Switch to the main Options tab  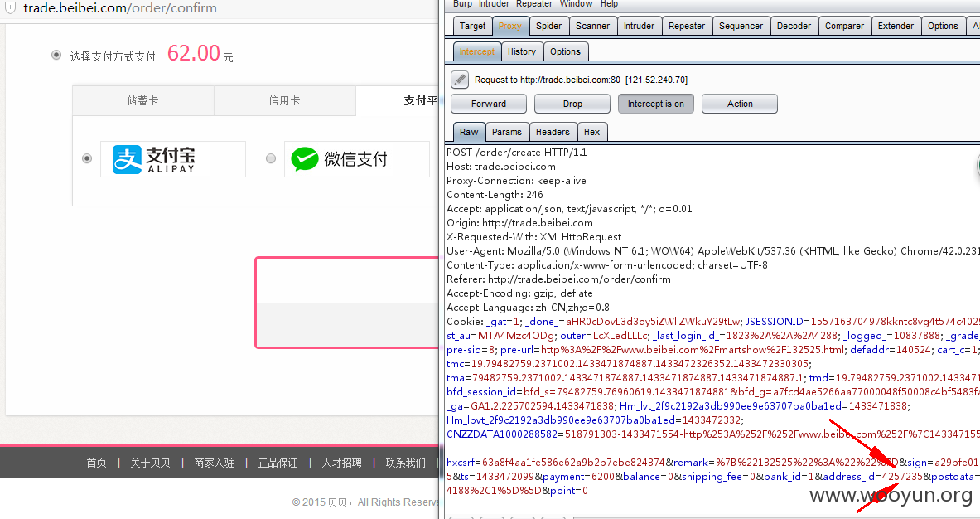point(943,26)
